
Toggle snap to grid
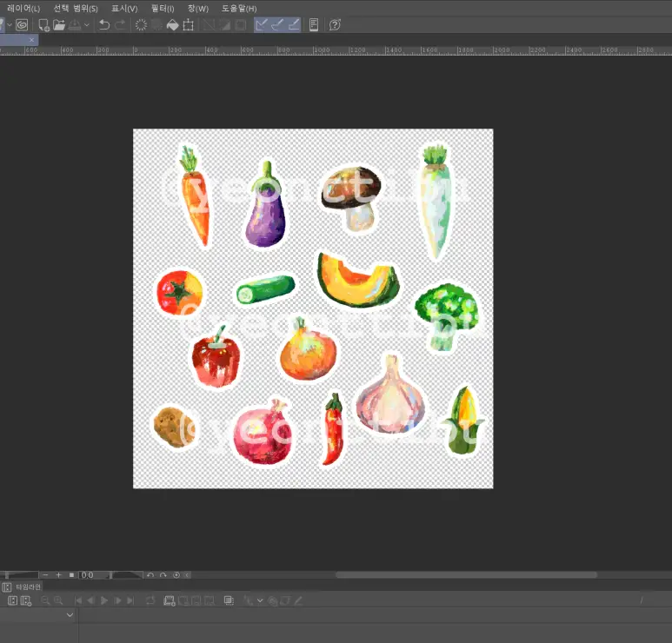(x=294, y=25)
